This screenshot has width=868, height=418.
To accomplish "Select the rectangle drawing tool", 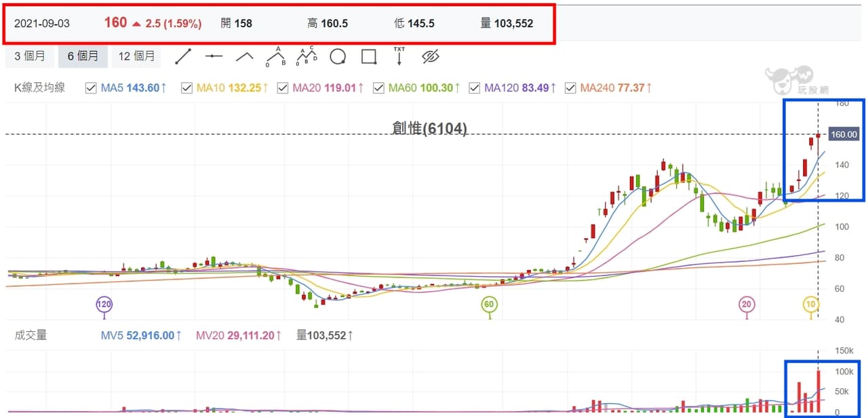I will click(369, 56).
